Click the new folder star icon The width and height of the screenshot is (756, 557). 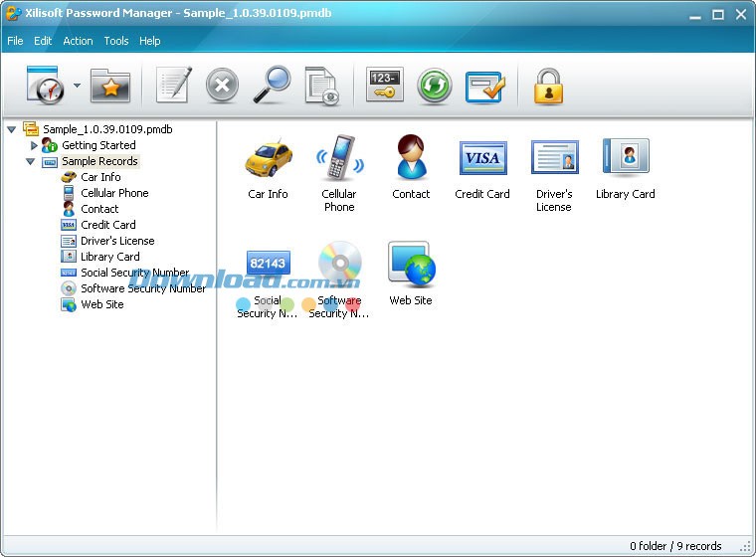pyautogui.click(x=110, y=86)
